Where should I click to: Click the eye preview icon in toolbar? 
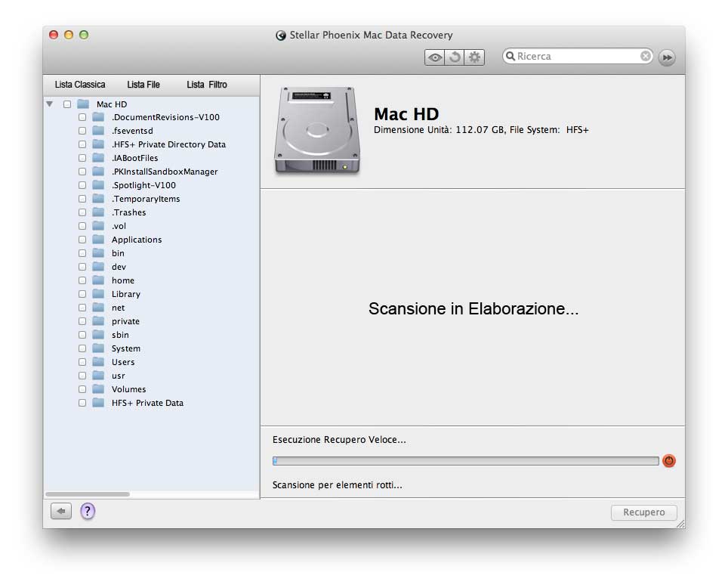point(434,57)
